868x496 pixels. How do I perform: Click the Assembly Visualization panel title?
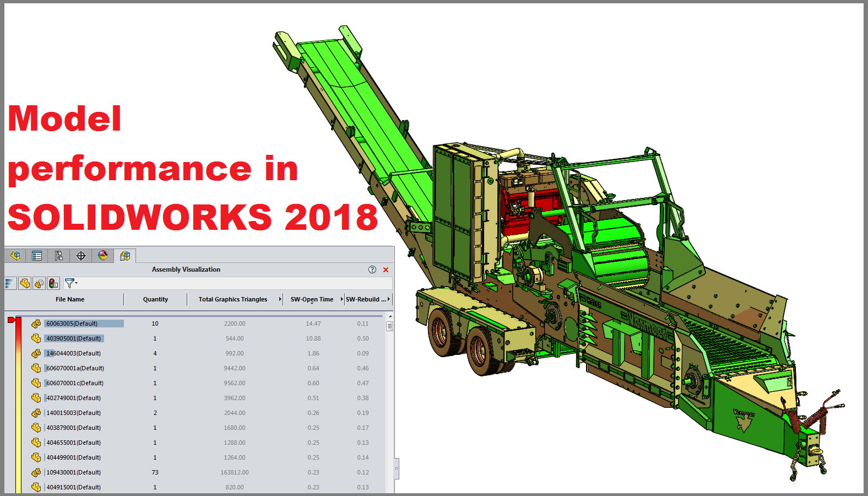coord(186,269)
